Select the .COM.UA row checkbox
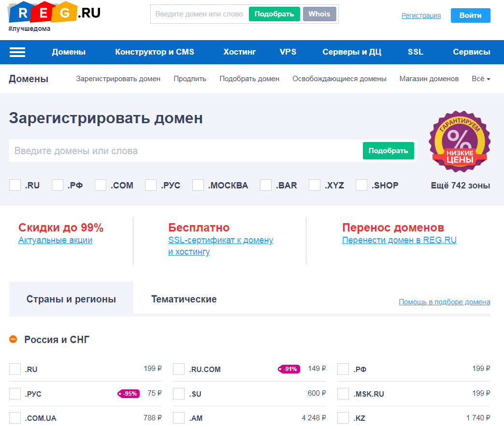 15,418
